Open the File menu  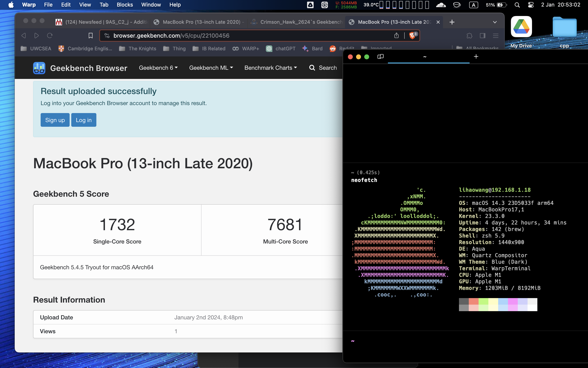tap(48, 5)
